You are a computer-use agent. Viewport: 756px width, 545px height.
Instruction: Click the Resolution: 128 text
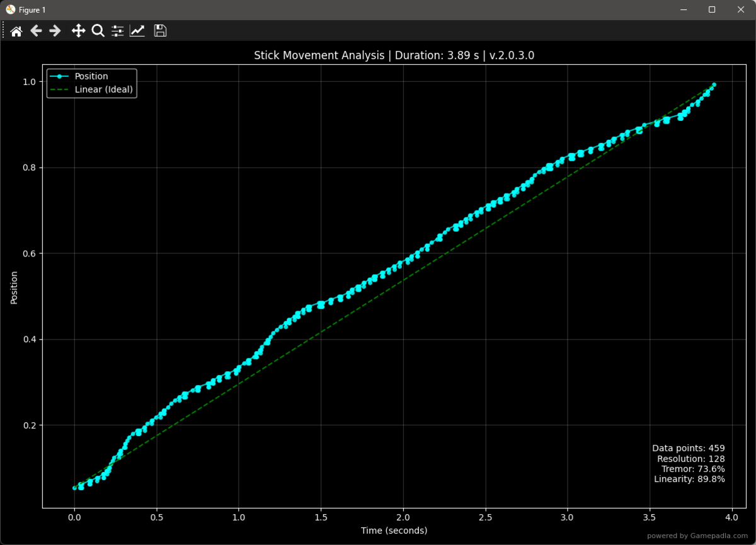pos(691,459)
